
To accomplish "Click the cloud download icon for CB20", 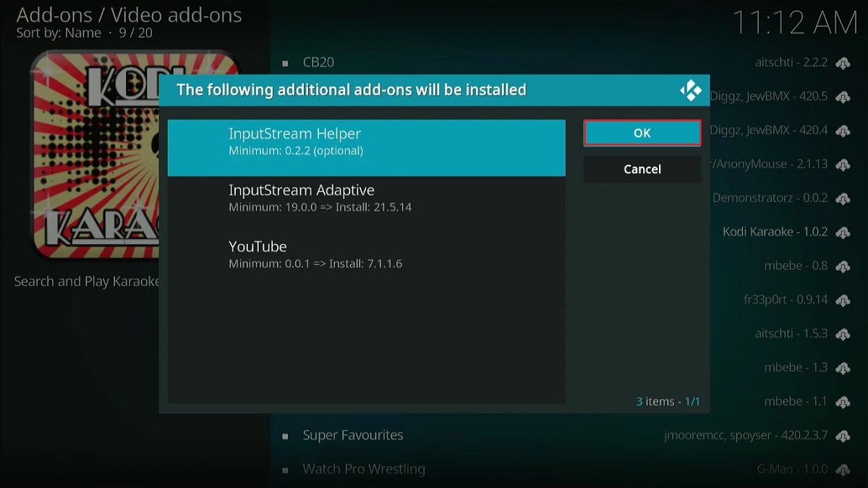I will pos(842,62).
